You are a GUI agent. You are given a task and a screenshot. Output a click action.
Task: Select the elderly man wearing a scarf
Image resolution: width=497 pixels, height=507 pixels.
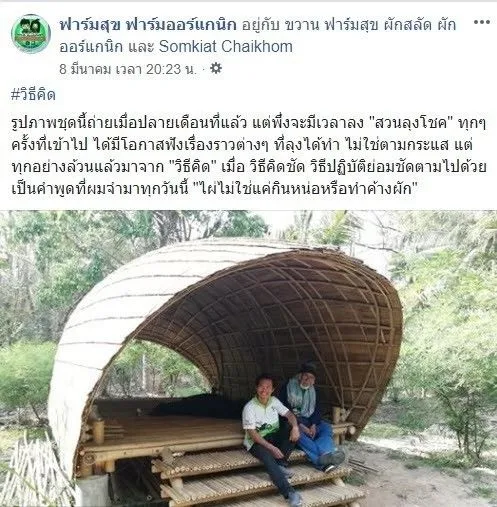312,413
